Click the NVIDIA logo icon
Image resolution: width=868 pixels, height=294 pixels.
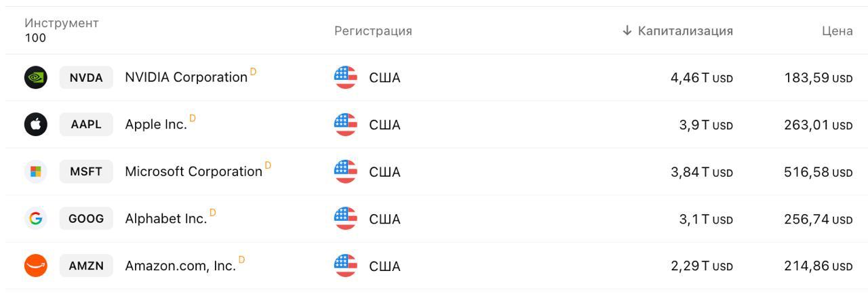pyautogui.click(x=36, y=77)
